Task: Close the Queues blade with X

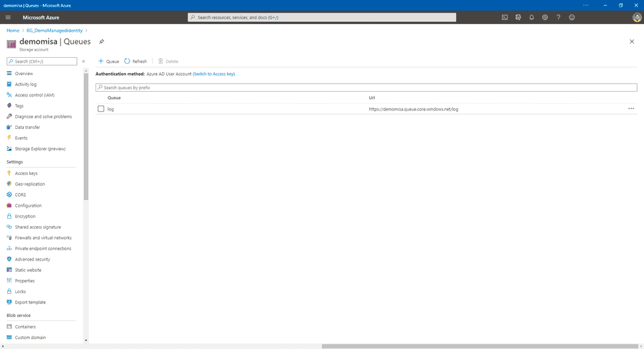Action: [x=631, y=41]
